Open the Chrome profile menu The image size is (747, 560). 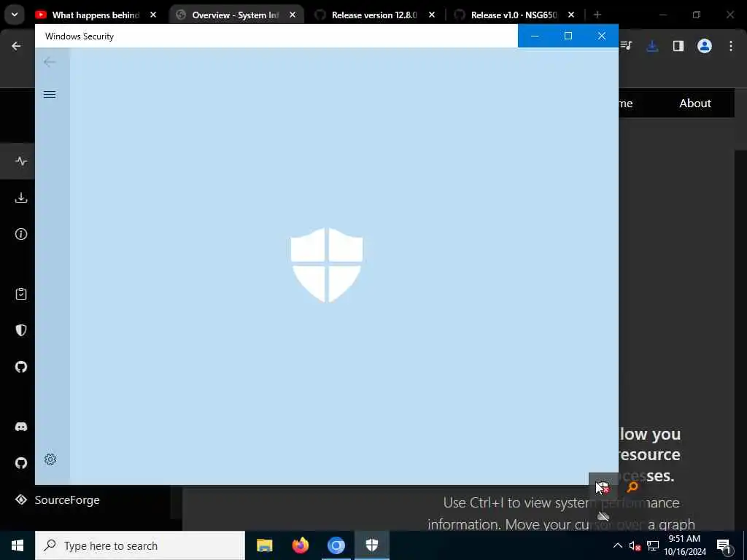704,46
